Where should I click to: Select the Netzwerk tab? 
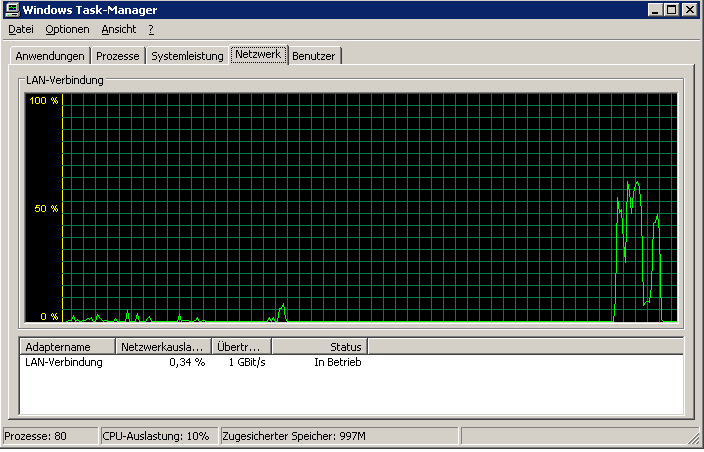click(x=259, y=54)
